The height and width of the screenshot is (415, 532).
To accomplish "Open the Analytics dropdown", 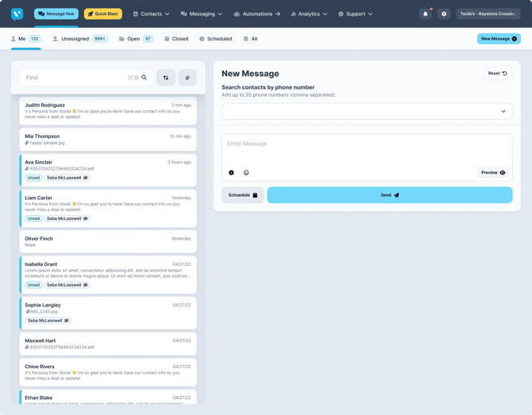I will (309, 13).
